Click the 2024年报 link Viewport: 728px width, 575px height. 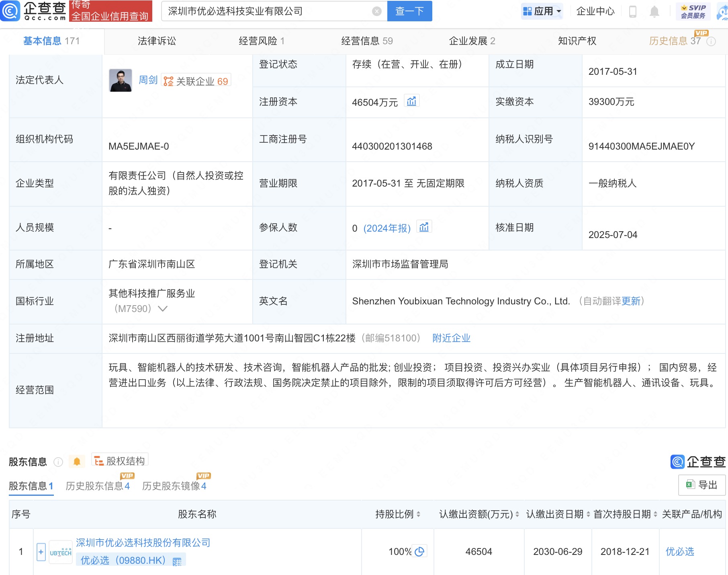coord(387,228)
